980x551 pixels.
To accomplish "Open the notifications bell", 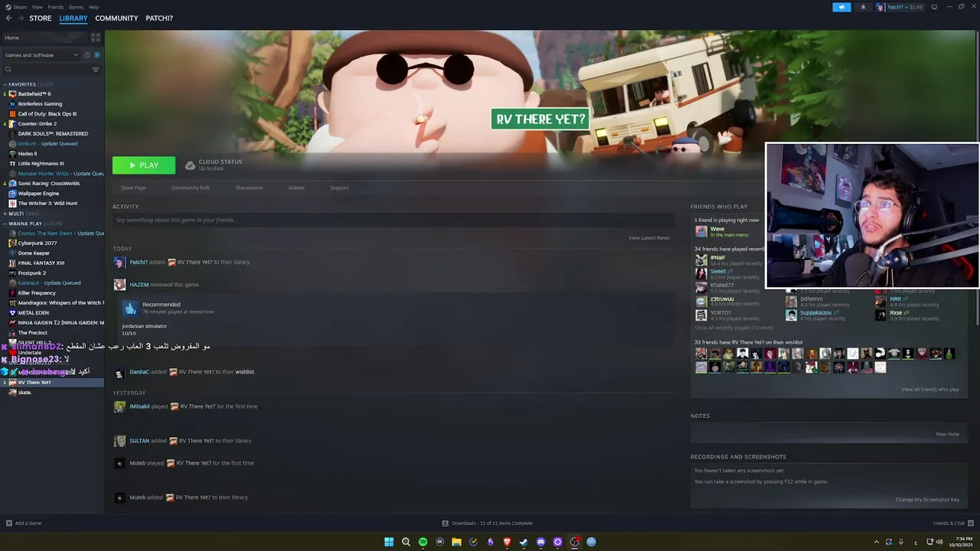I will (863, 7).
